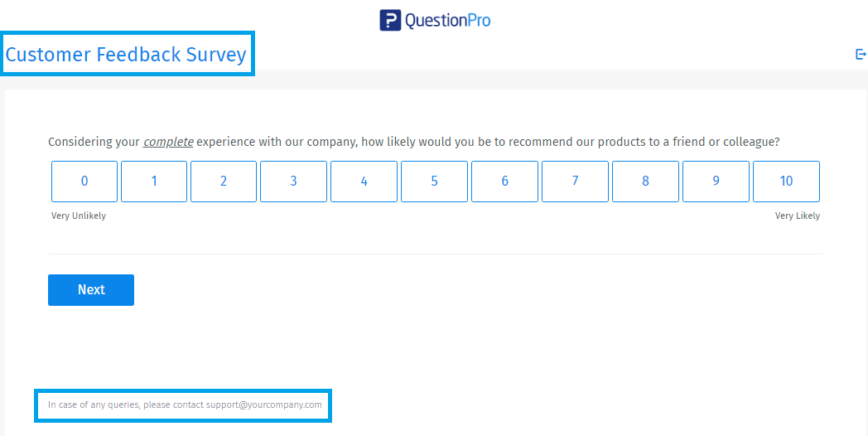Click the QuestionPro logo
This screenshot has height=436, width=868.
tap(435, 20)
